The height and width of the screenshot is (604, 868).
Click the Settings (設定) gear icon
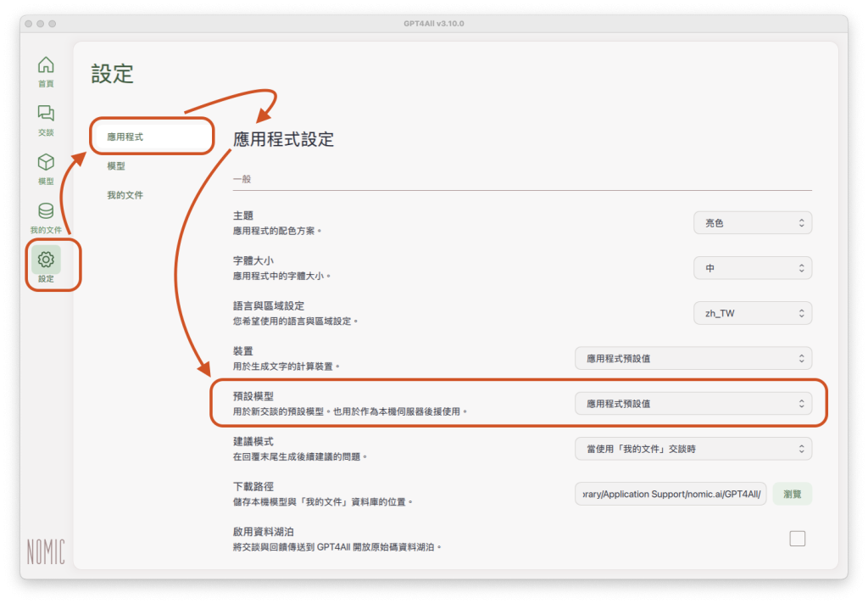(46, 260)
